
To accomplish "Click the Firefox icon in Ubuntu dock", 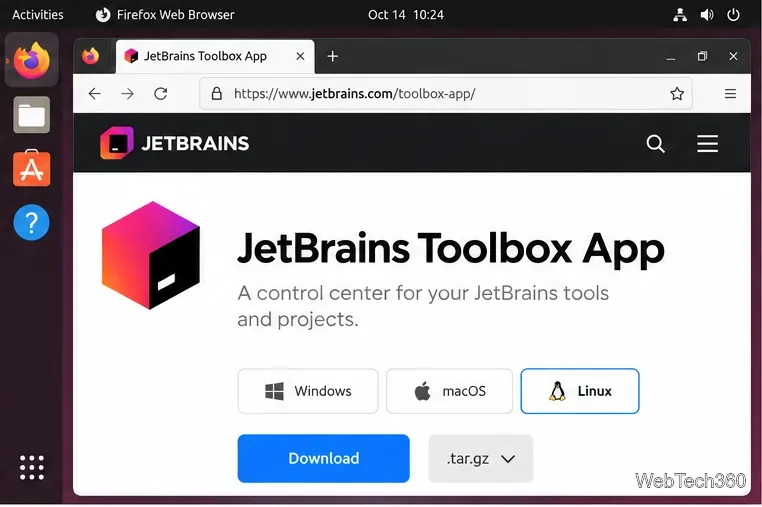I will [x=32, y=60].
